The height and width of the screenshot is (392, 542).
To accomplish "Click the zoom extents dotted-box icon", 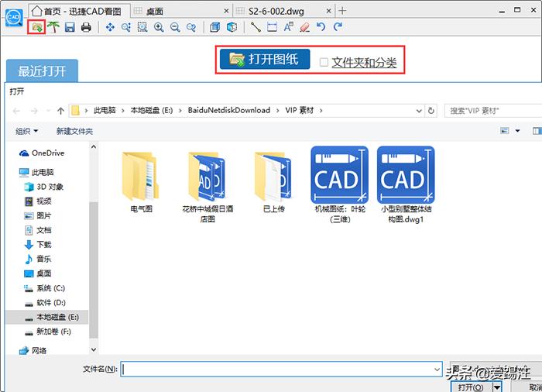I will pos(142,27).
